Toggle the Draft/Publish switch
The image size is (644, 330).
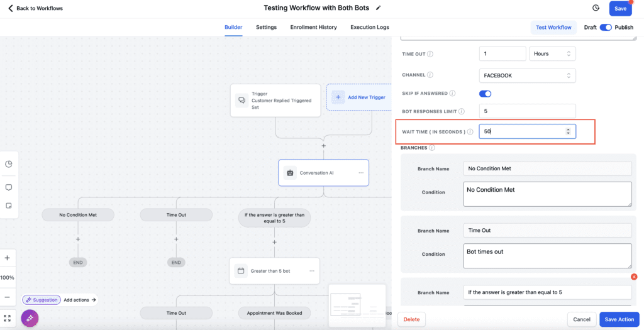point(606,28)
